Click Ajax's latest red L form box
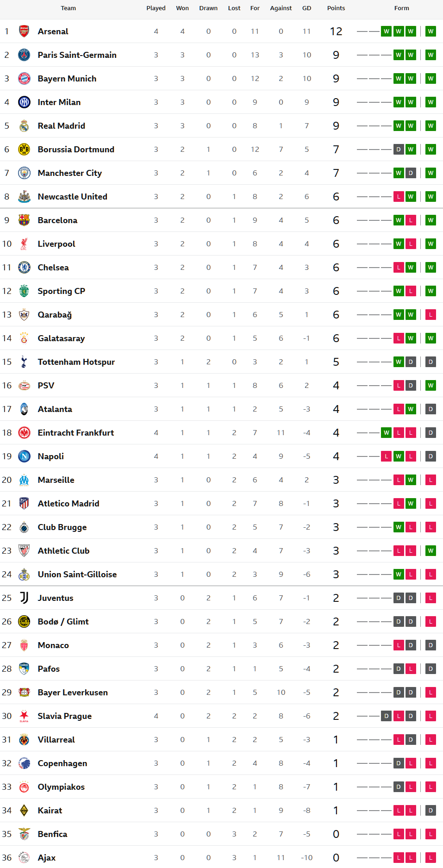This screenshot has height=868, width=443. click(x=431, y=858)
